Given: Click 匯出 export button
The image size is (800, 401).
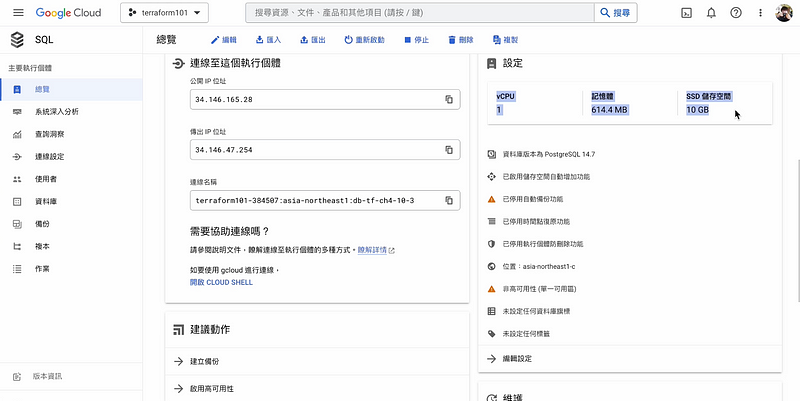Looking at the screenshot, I should point(312,40).
